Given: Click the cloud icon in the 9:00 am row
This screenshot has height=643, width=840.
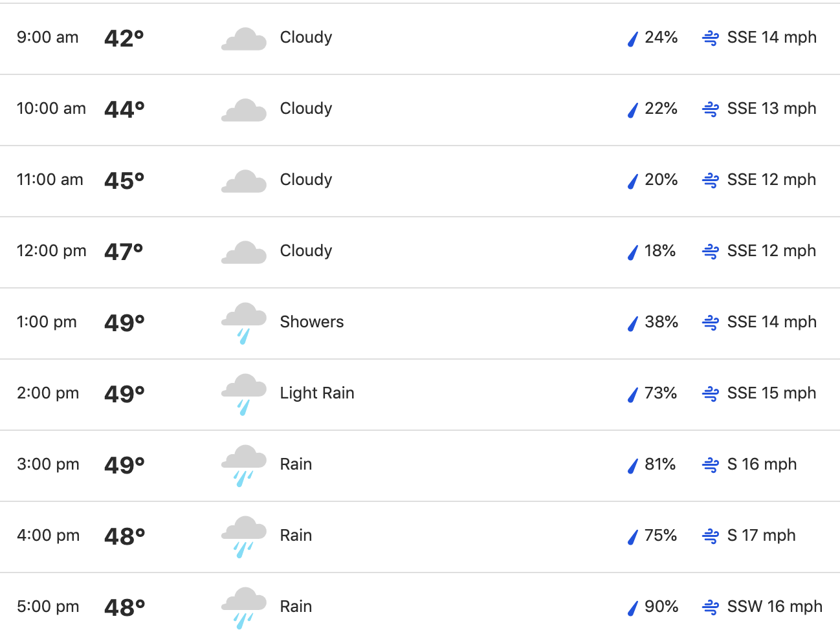Looking at the screenshot, I should point(243,39).
